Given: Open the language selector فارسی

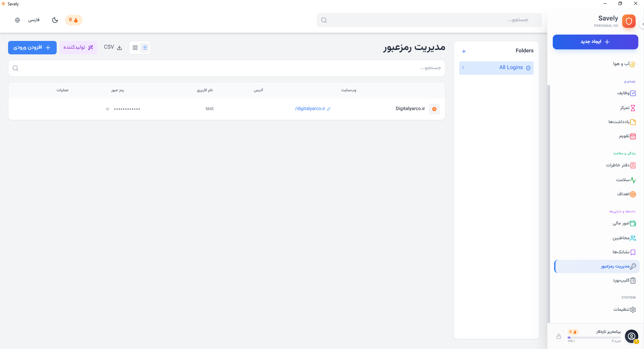Looking at the screenshot, I should 34,20.
